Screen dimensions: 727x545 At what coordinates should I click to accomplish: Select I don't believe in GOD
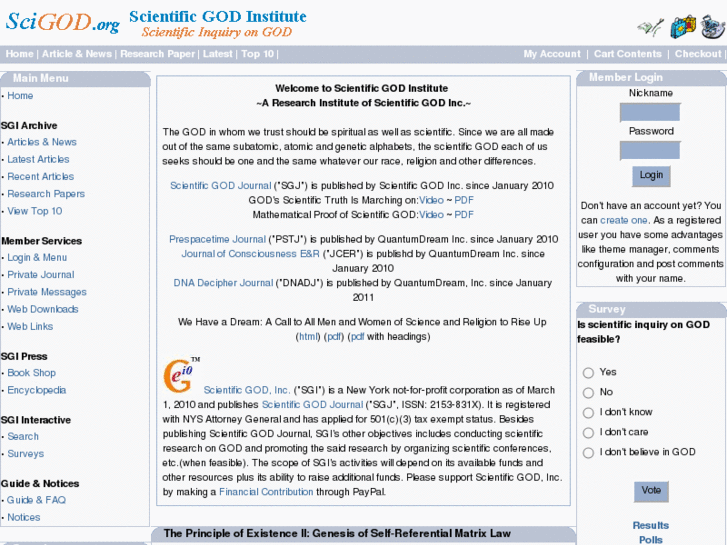(588, 452)
